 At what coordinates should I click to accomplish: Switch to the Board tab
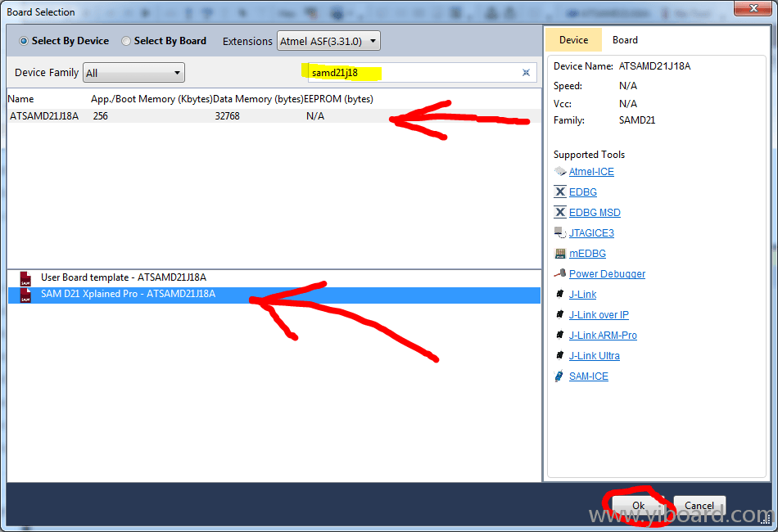[x=625, y=39]
